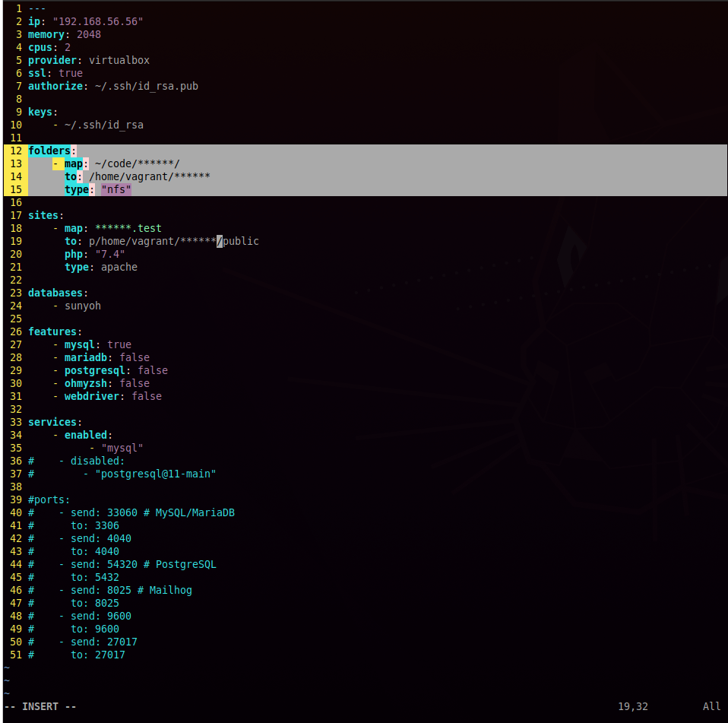This screenshot has width=728, height=723.
Task: Click the ip value "192.168.56.56"
Action: click(98, 21)
